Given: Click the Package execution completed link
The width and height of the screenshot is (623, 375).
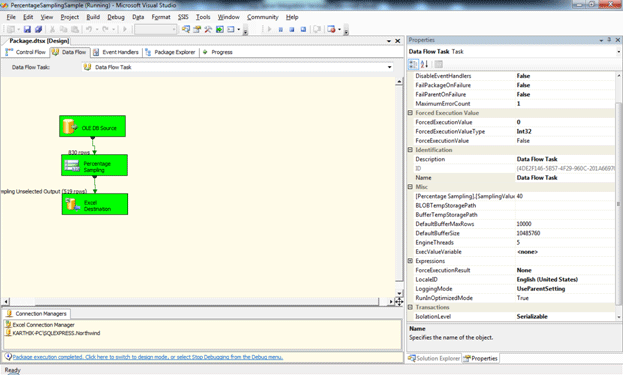Looking at the screenshot, I should click(148, 357).
